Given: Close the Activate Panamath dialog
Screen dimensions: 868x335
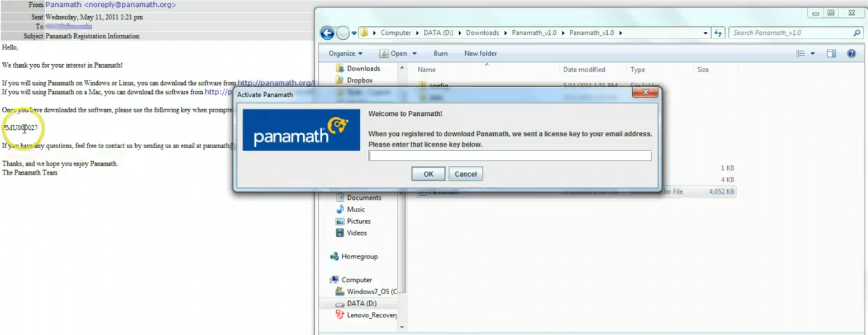Looking at the screenshot, I should 646,92.
